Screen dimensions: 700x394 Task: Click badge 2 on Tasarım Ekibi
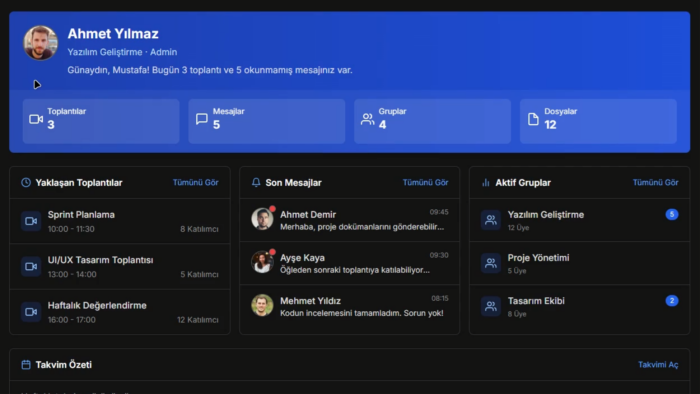672,301
